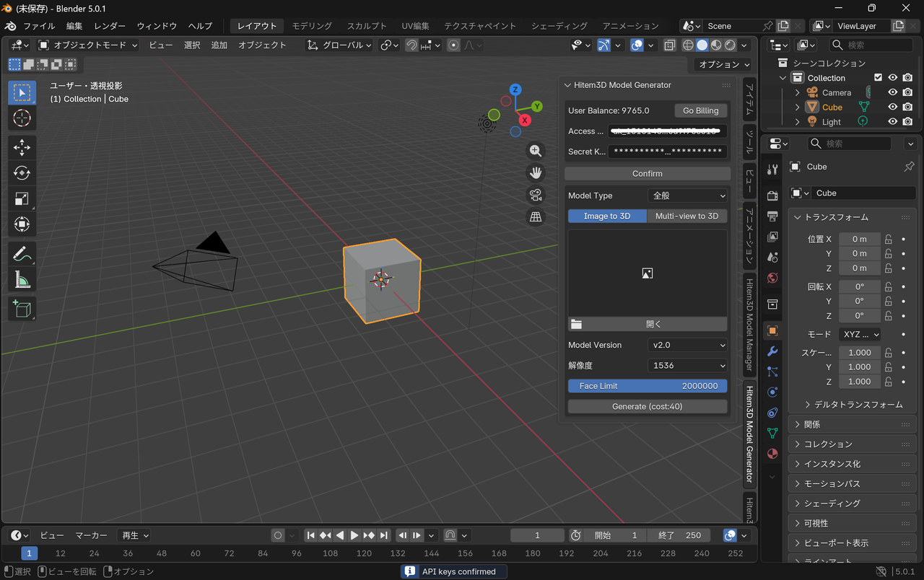Select the Scale tool icon
The image size is (924, 580).
click(22, 198)
